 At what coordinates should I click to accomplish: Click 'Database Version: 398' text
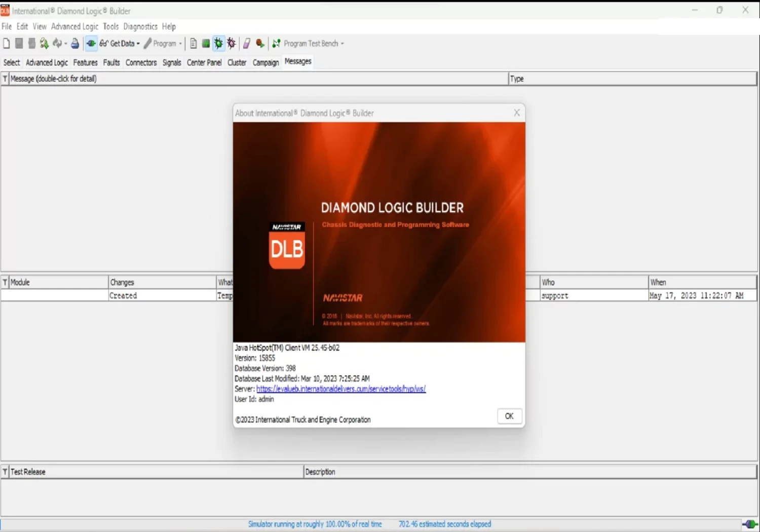[x=265, y=368]
